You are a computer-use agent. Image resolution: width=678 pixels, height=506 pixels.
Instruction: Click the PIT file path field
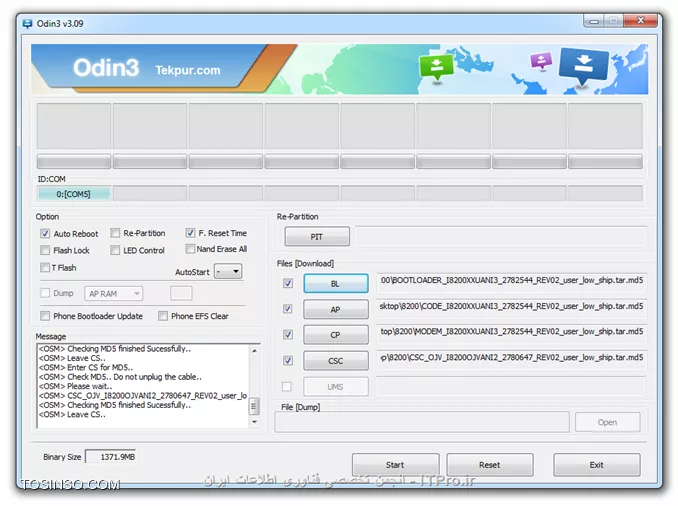coord(502,236)
